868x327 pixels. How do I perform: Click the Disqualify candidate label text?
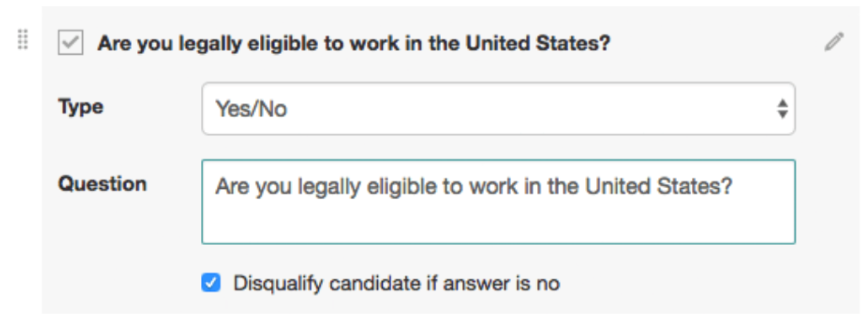396,284
